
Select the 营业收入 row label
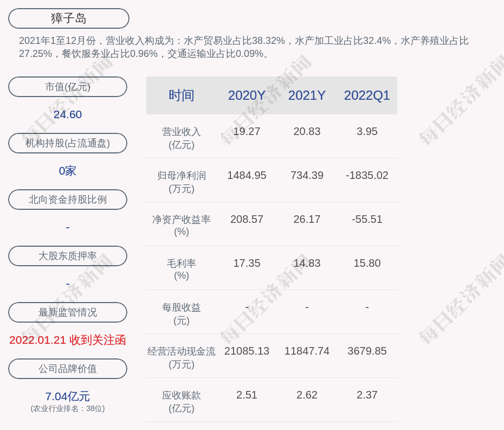181,138
